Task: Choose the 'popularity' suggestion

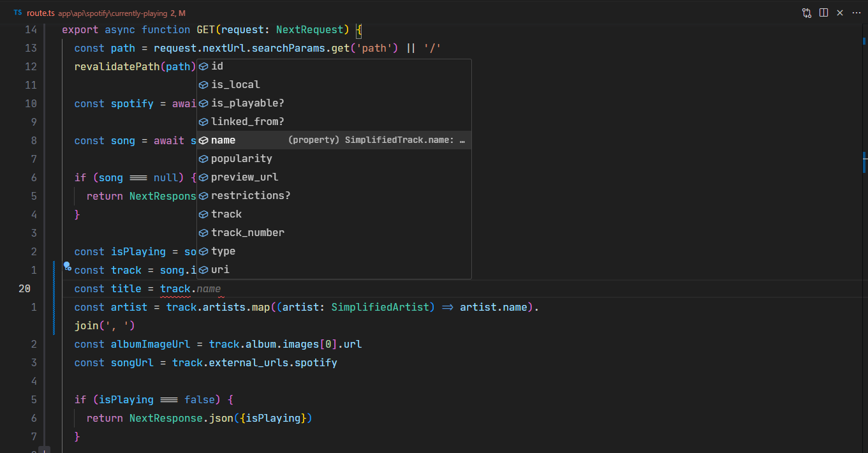Action: pos(334,159)
